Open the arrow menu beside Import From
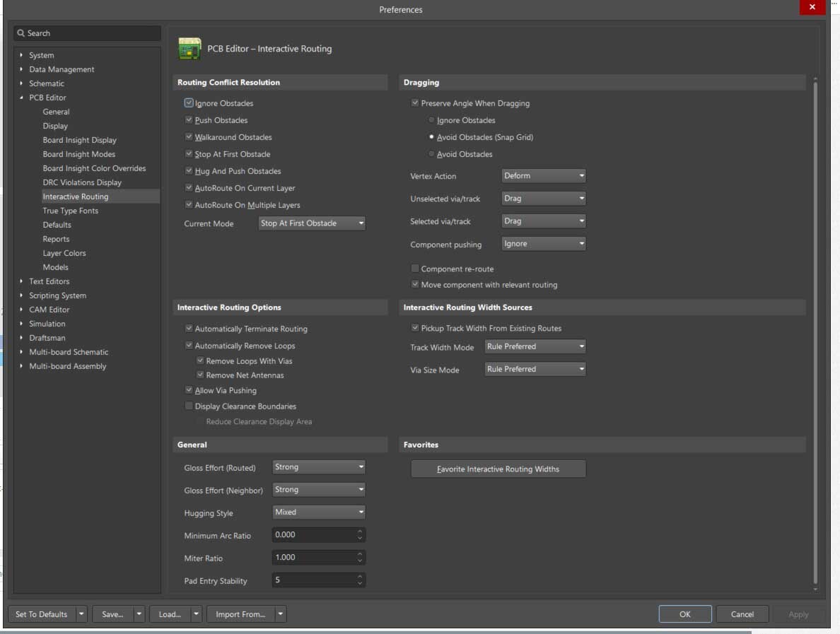Viewport: 840px width, 634px height. (281, 614)
